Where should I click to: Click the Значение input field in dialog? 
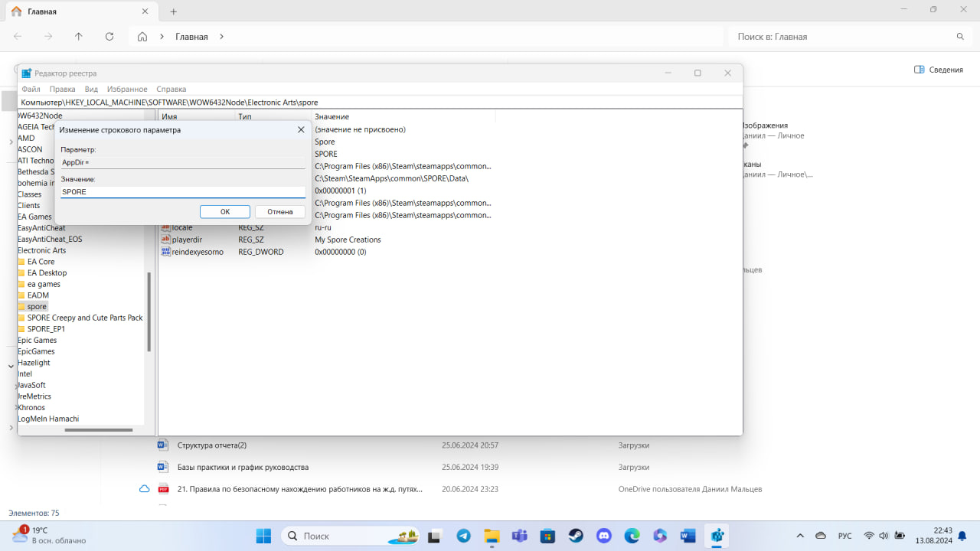(x=183, y=192)
